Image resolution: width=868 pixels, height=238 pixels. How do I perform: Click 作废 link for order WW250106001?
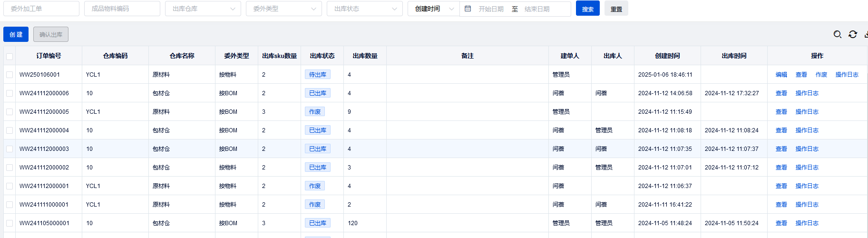point(821,75)
